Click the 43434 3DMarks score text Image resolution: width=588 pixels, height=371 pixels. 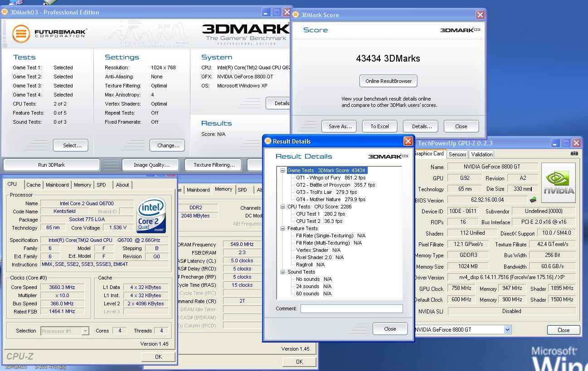pos(388,58)
